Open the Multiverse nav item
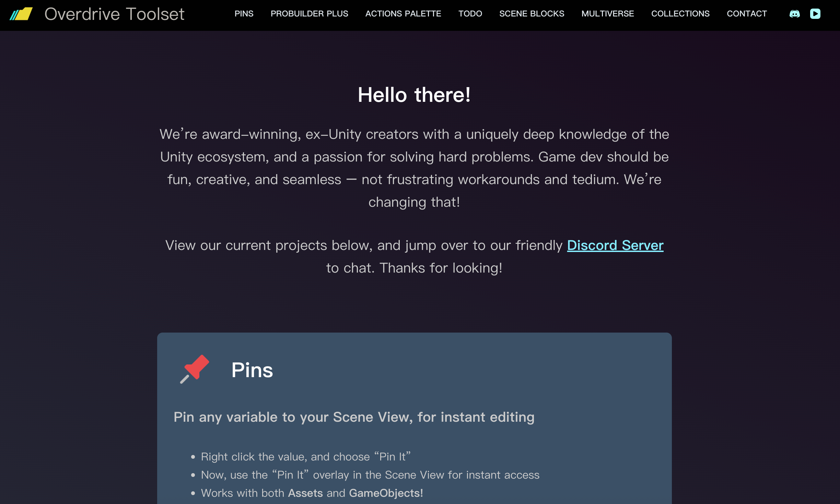The image size is (840, 504). click(x=608, y=14)
